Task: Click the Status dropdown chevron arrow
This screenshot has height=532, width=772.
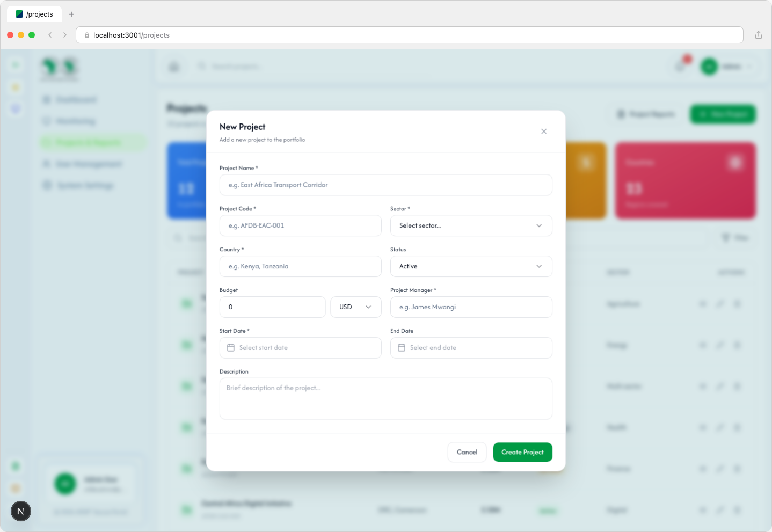Action: [539, 266]
